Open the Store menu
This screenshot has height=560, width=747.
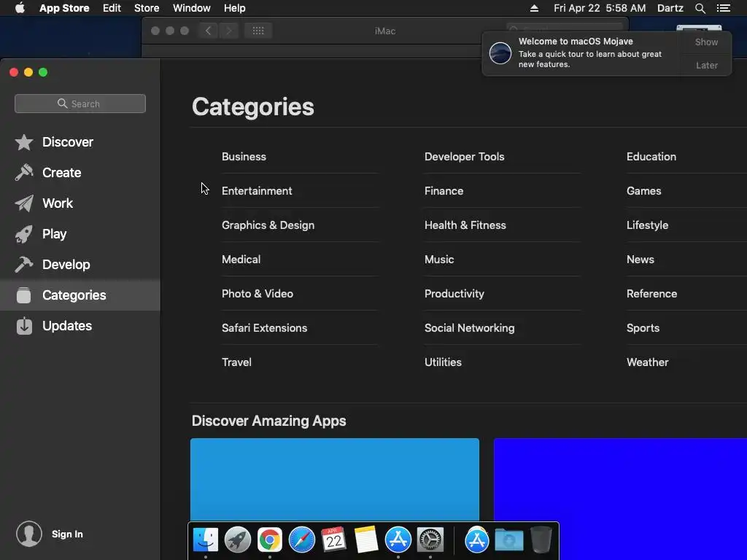147,8
